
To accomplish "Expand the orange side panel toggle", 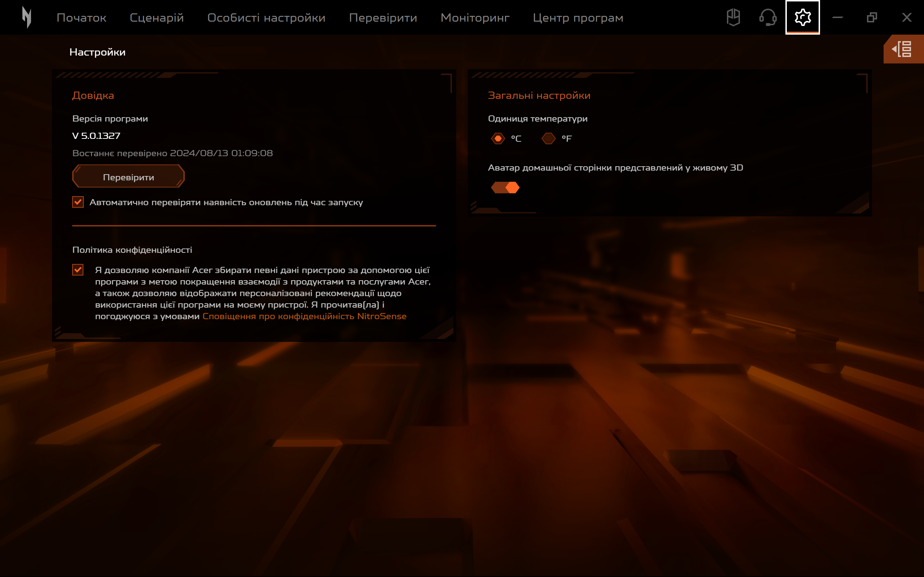I will click(x=903, y=49).
